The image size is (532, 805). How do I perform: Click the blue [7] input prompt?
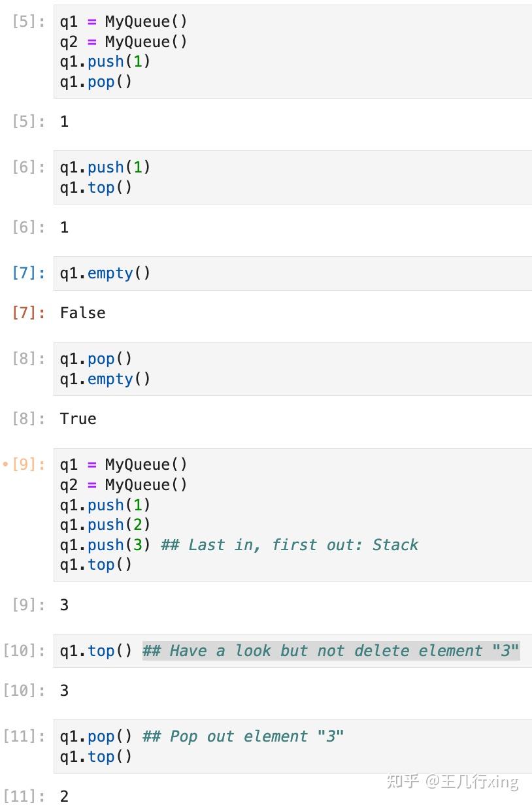(29, 273)
